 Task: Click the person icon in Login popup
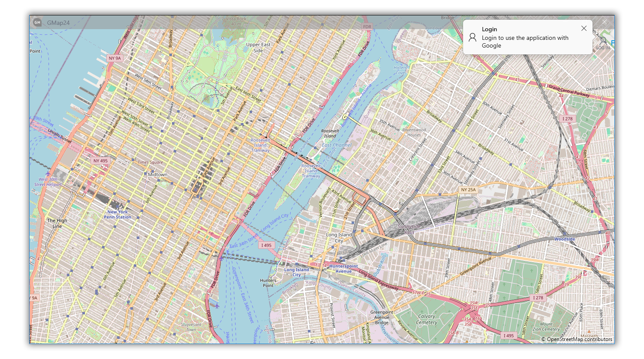click(472, 37)
